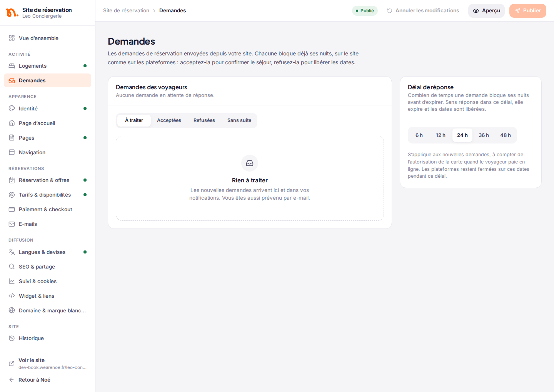Click the Logements bed icon

coord(12,66)
